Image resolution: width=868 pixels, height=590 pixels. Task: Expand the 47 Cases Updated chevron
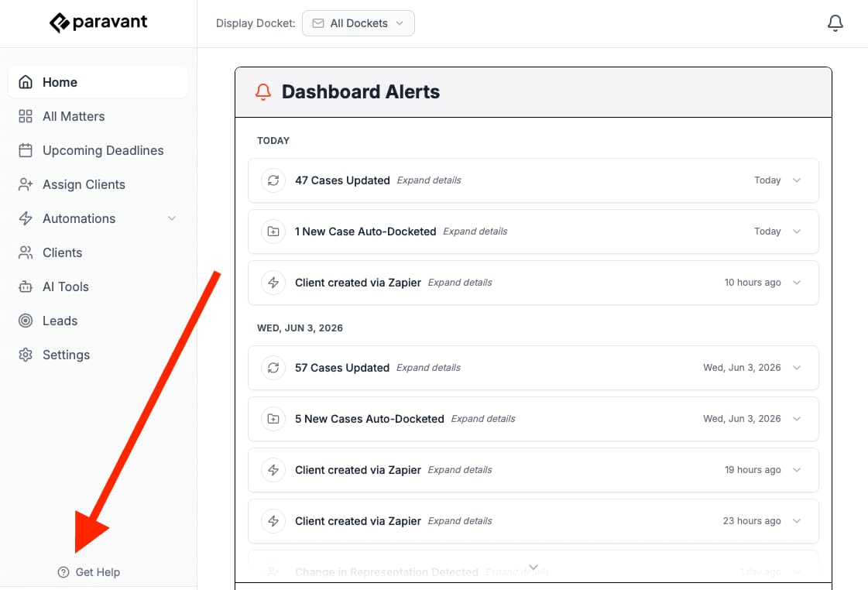[797, 180]
